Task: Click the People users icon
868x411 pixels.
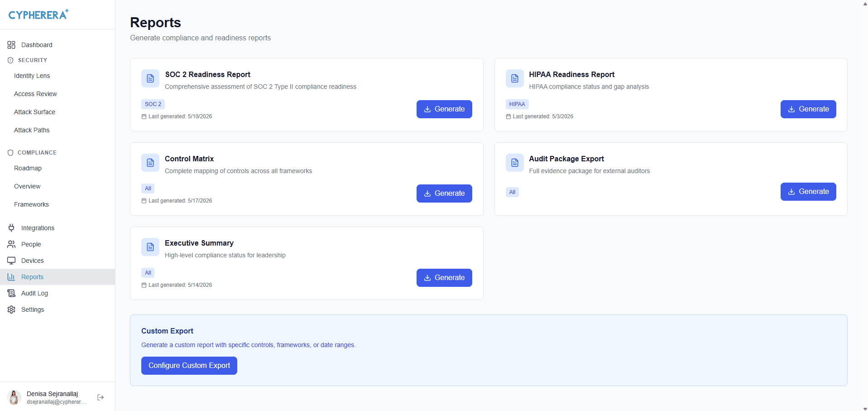Action: coord(11,244)
